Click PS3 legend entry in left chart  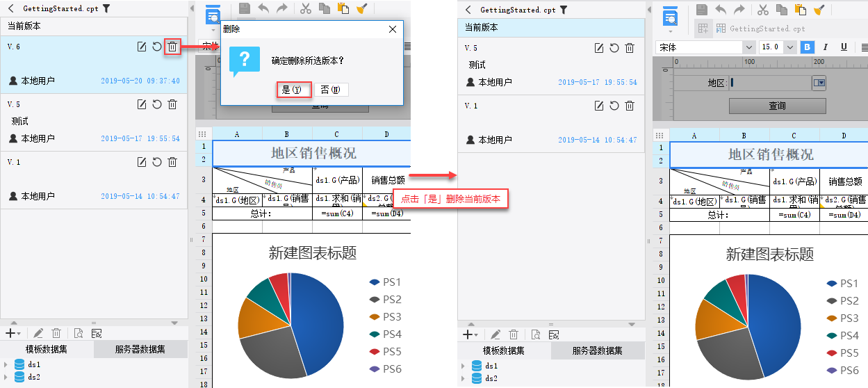pyautogui.click(x=386, y=316)
